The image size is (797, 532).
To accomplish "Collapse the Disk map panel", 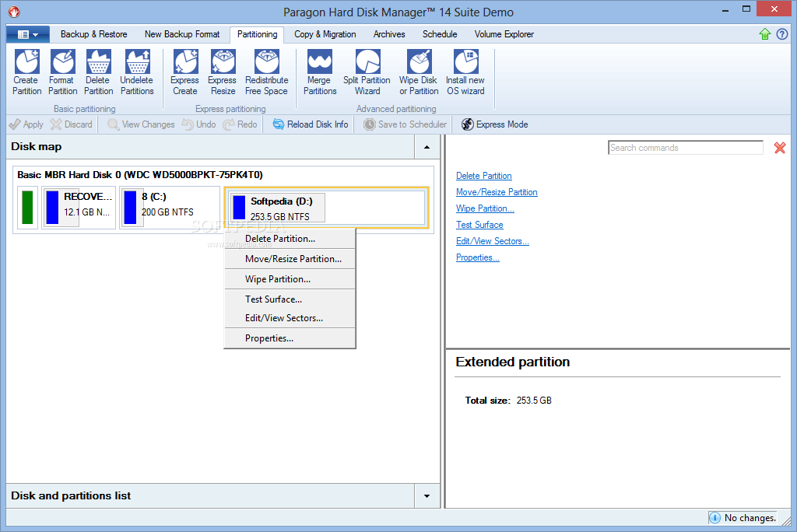I will [427, 147].
